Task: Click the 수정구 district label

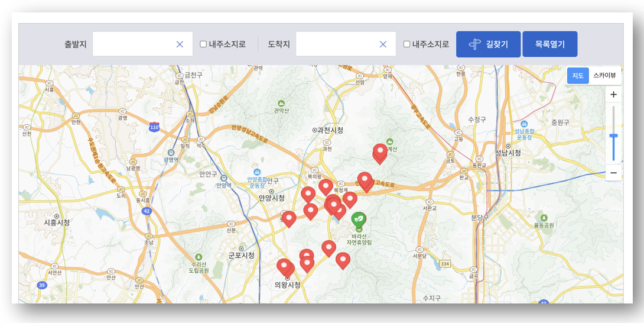Action: pos(477,119)
